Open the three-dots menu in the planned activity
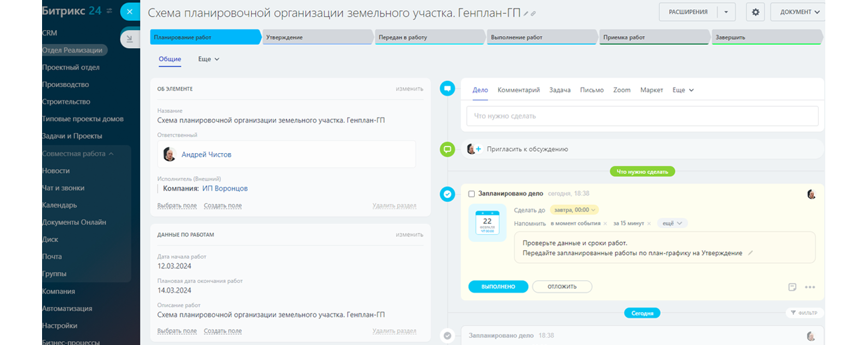 810,287
